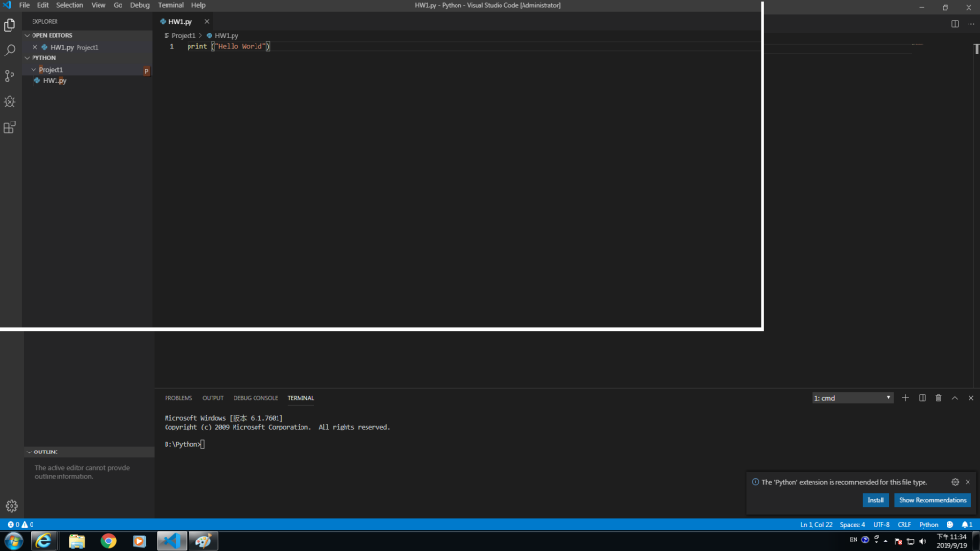Open the Windows Start button
Viewport: 980px width, 551px height.
click(x=13, y=541)
